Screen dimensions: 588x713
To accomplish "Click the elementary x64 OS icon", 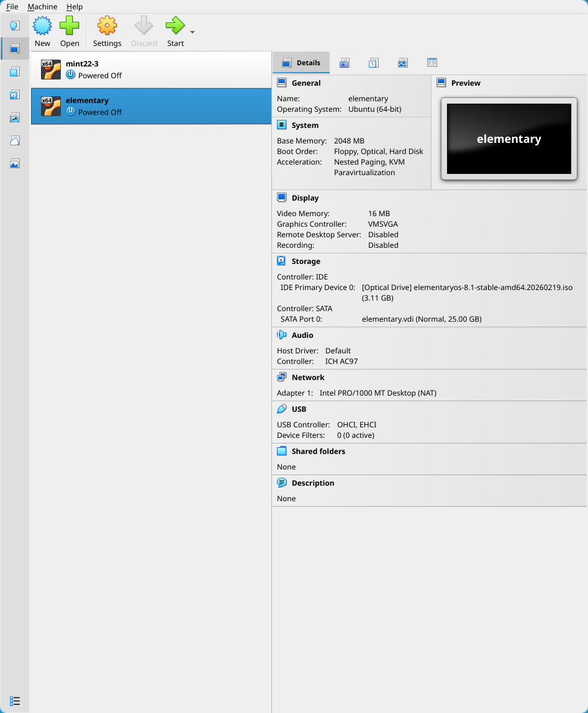I will tap(50, 106).
